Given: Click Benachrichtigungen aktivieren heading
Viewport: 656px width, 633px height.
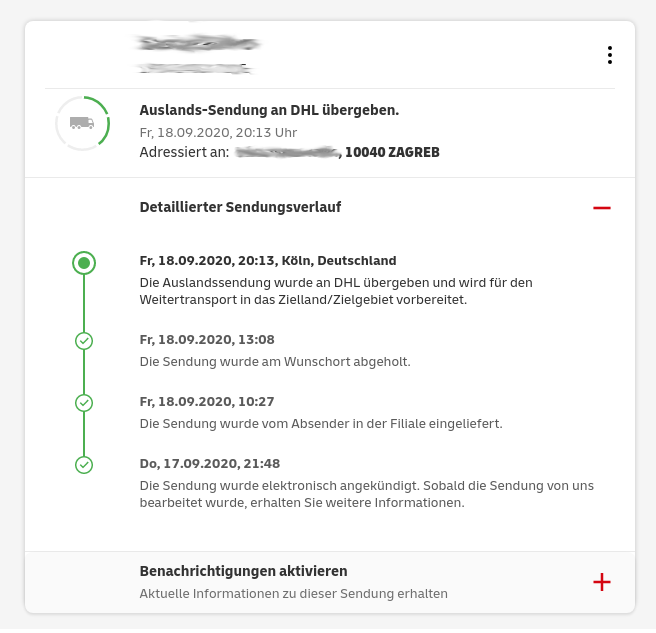Looking at the screenshot, I should click(243, 571).
